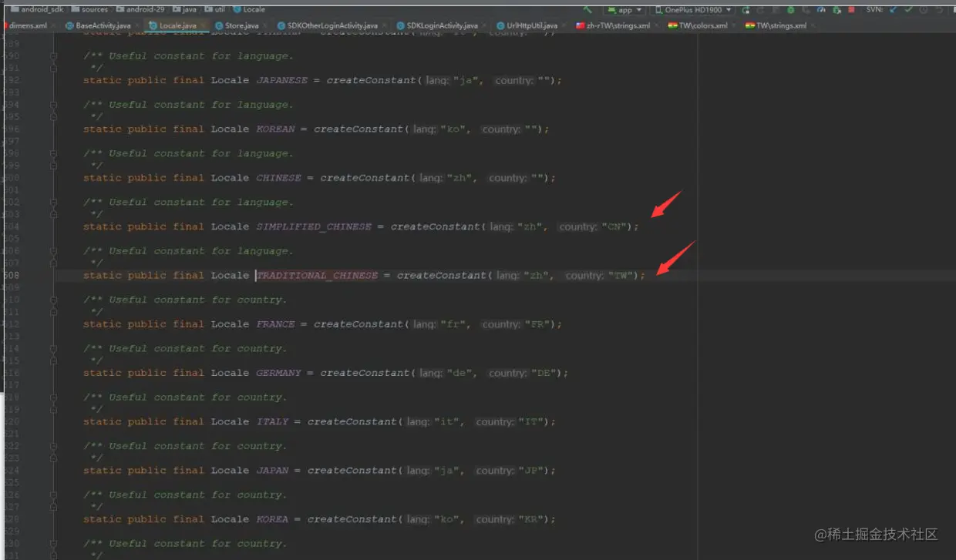Click the SVN Commit green checkmark
The image size is (956, 560).
tap(908, 10)
